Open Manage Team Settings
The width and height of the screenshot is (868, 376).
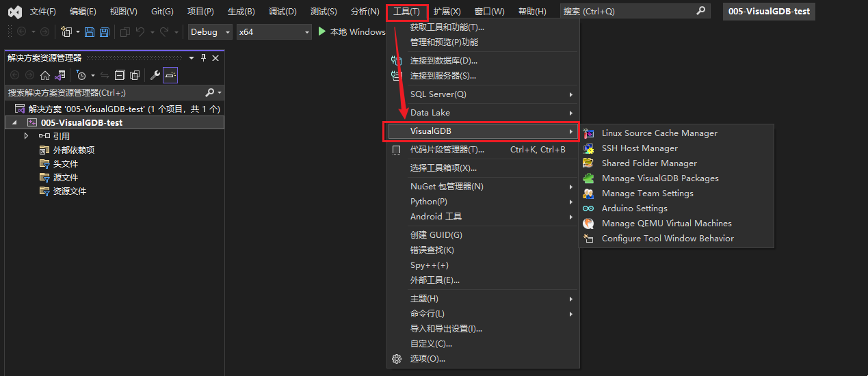[676, 193]
